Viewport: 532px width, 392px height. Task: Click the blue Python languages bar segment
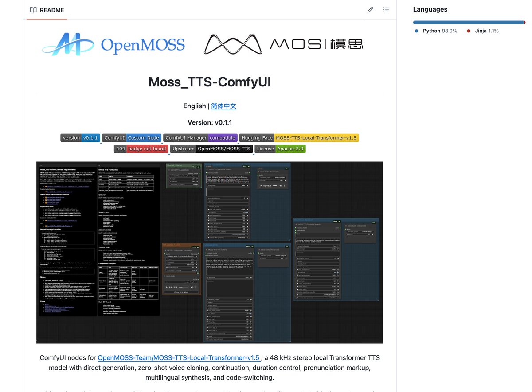468,22
